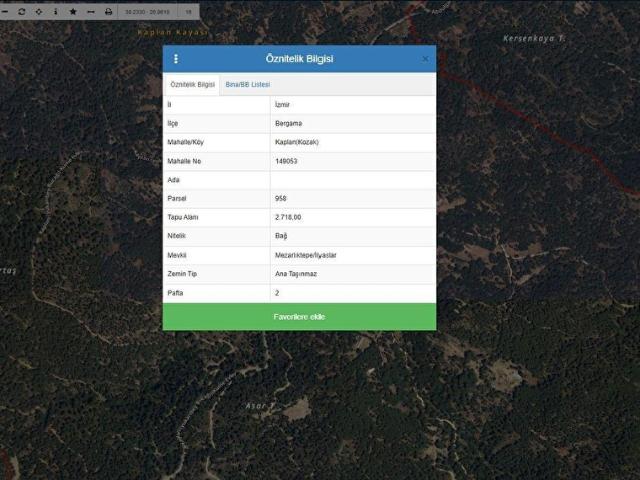This screenshot has height=480, width=640.
Task: Select the Öznitelik Bilgisi tab
Action: click(x=192, y=85)
